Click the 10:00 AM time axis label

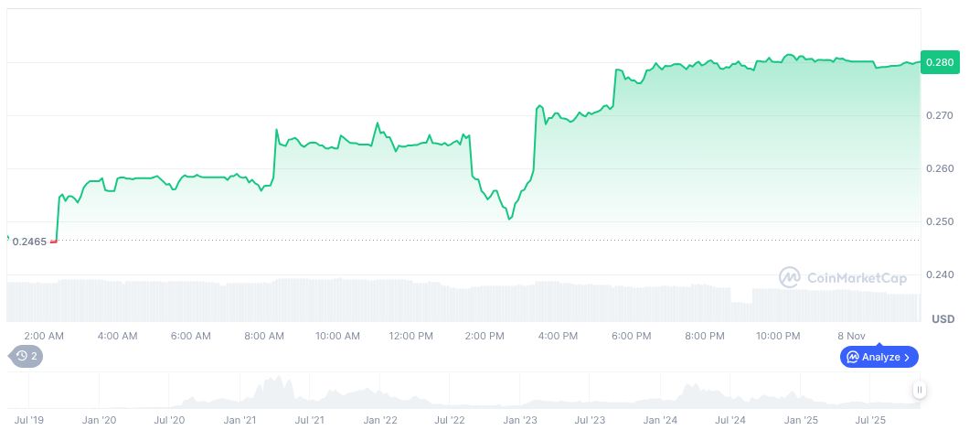pos(337,336)
